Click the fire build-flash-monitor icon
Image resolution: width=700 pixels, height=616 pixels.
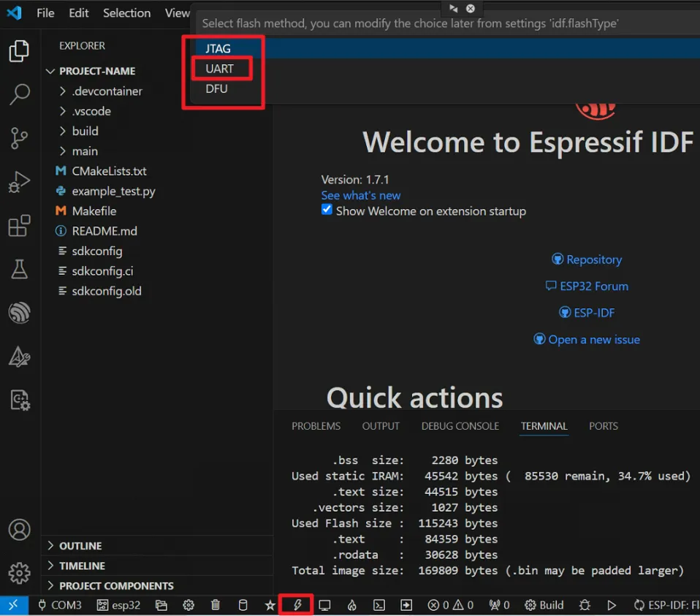[x=351, y=605]
